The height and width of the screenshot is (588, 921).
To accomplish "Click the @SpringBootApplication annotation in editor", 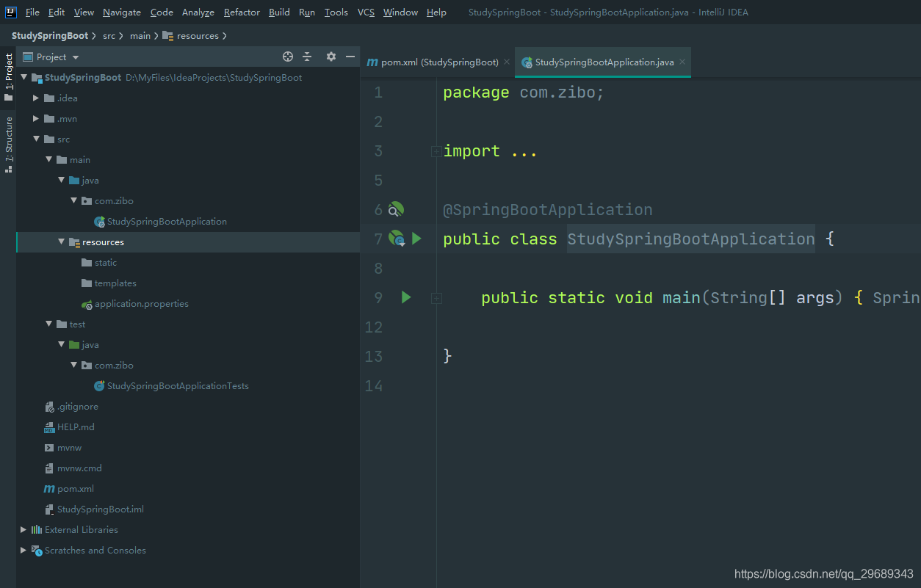I will 548,210.
